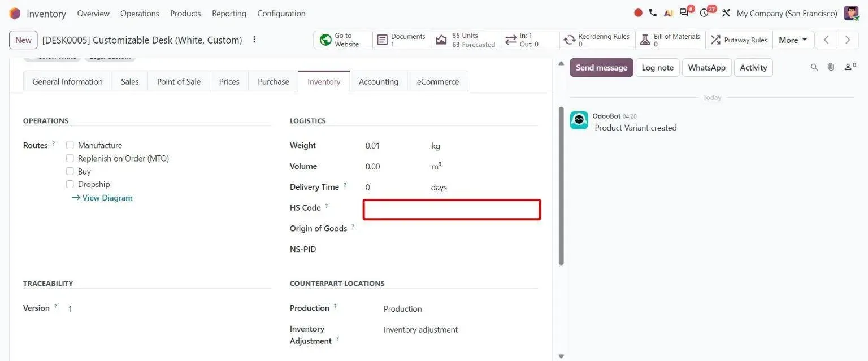
Task: Click the Version value 1
Action: (70, 308)
